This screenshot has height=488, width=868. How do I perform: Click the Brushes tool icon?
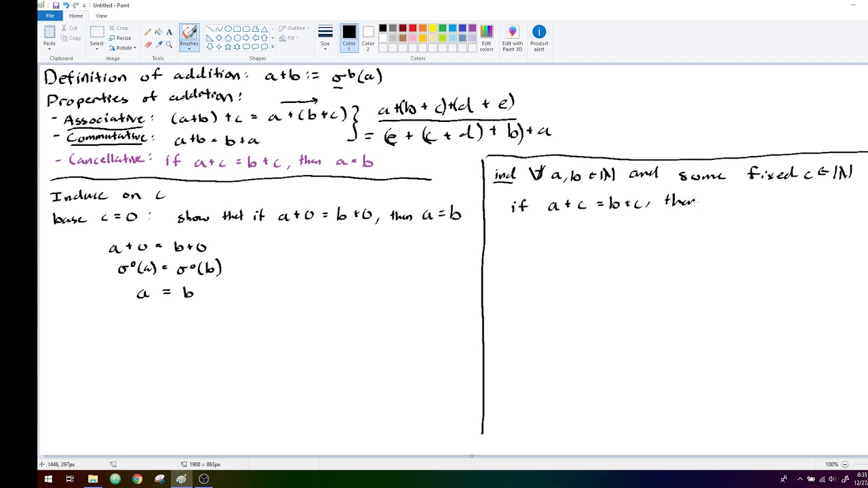coord(189,32)
